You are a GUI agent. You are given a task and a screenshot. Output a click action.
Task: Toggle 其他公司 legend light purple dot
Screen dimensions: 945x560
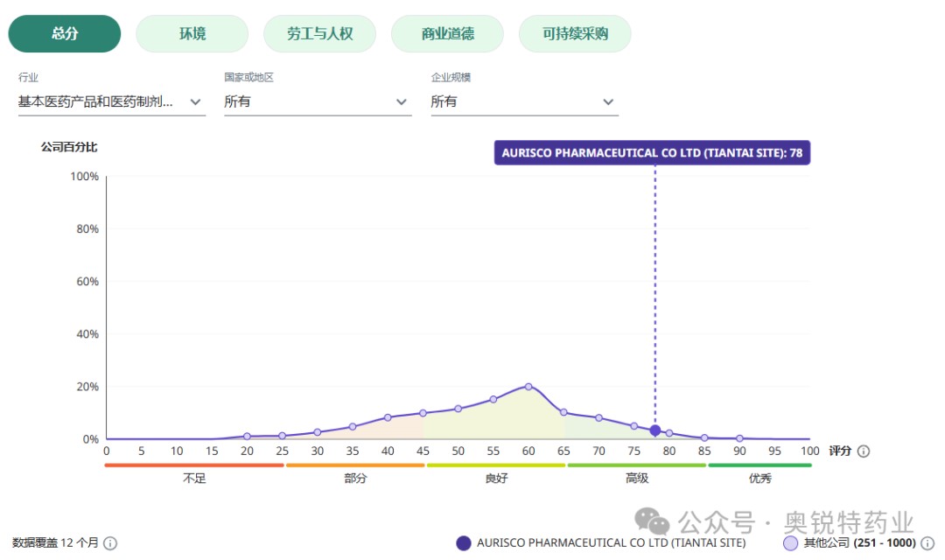point(791,543)
